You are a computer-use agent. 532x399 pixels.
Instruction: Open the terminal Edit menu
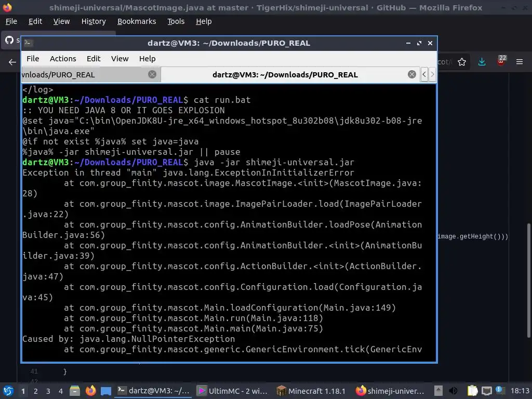click(x=94, y=59)
